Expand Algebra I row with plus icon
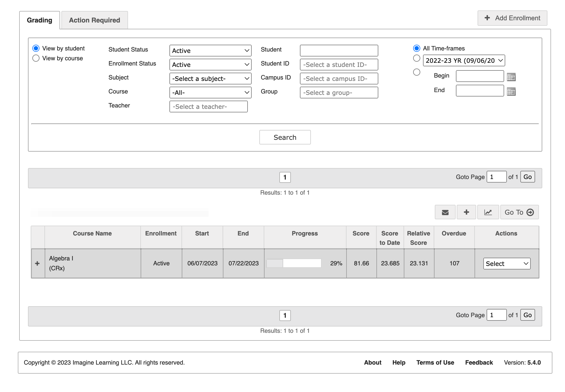Viewport: 565px width, 392px height. click(x=38, y=263)
